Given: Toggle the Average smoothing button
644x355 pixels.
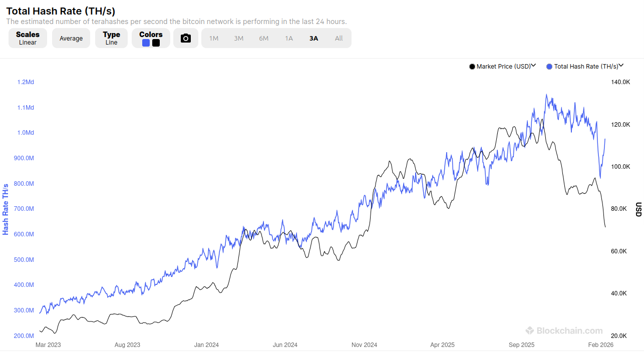Looking at the screenshot, I should (71, 39).
